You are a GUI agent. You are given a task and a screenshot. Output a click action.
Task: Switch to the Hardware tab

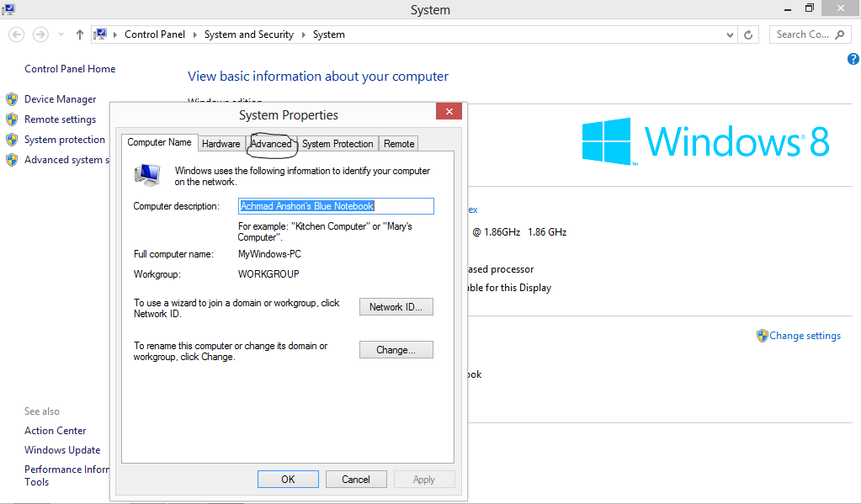[221, 144]
